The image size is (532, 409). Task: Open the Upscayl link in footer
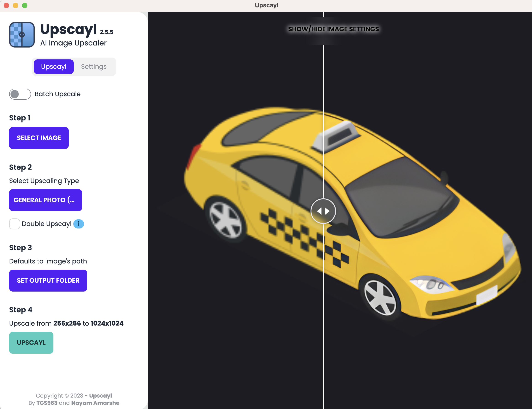tap(100, 395)
